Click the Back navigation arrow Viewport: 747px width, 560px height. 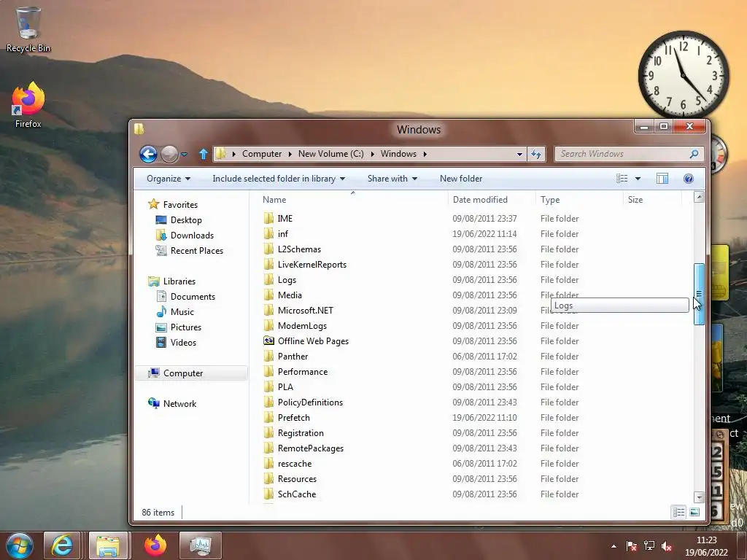[148, 154]
